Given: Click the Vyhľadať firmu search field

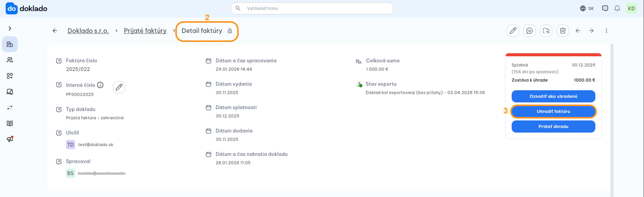Looking at the screenshot, I should [311, 9].
